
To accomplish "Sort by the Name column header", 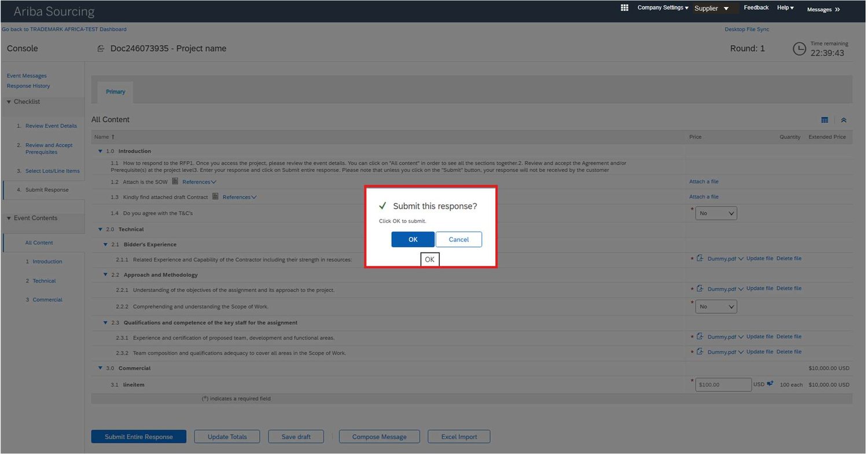I will pos(104,137).
